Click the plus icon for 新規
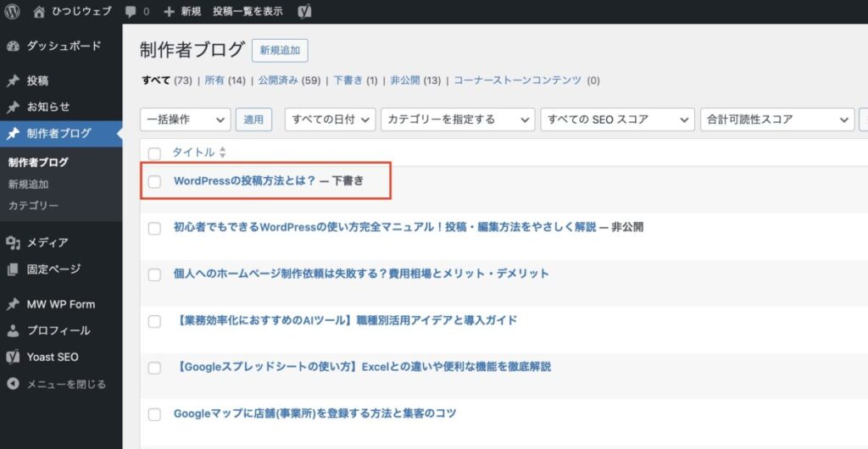The height and width of the screenshot is (449, 868). point(169,12)
